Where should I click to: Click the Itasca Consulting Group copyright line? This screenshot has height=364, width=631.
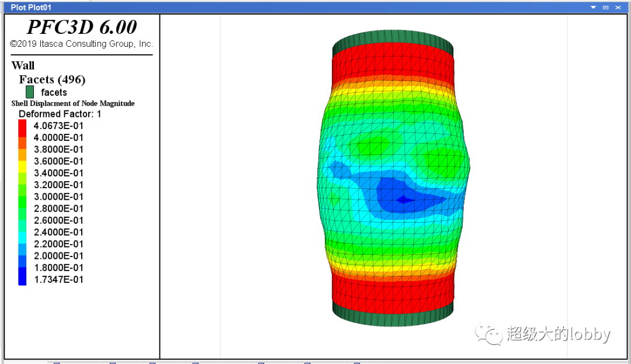pyautogui.click(x=82, y=44)
